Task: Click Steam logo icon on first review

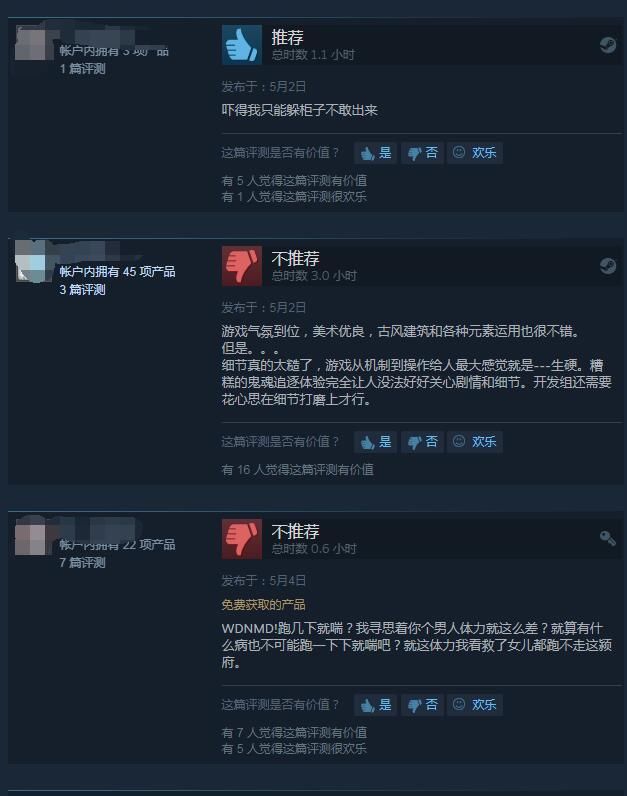Action: (x=608, y=45)
